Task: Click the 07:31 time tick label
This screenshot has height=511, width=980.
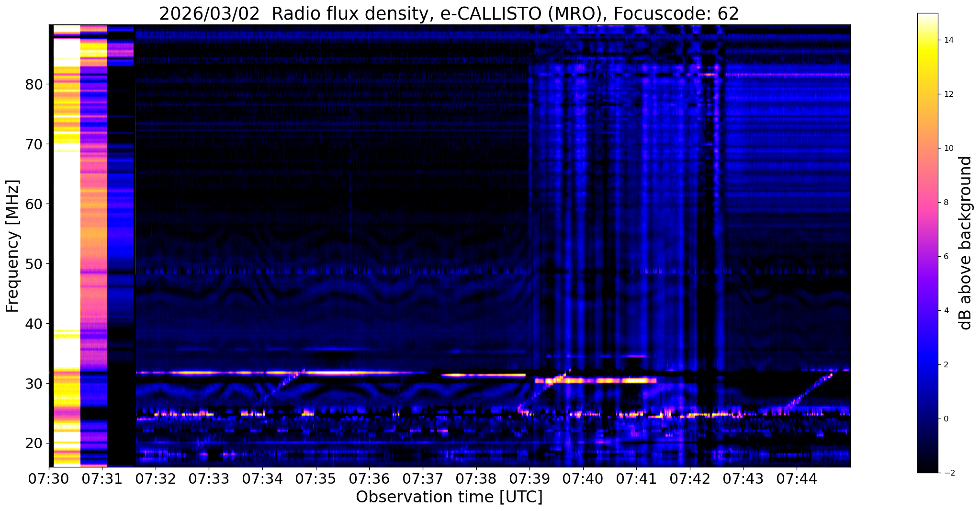Action: (x=102, y=478)
